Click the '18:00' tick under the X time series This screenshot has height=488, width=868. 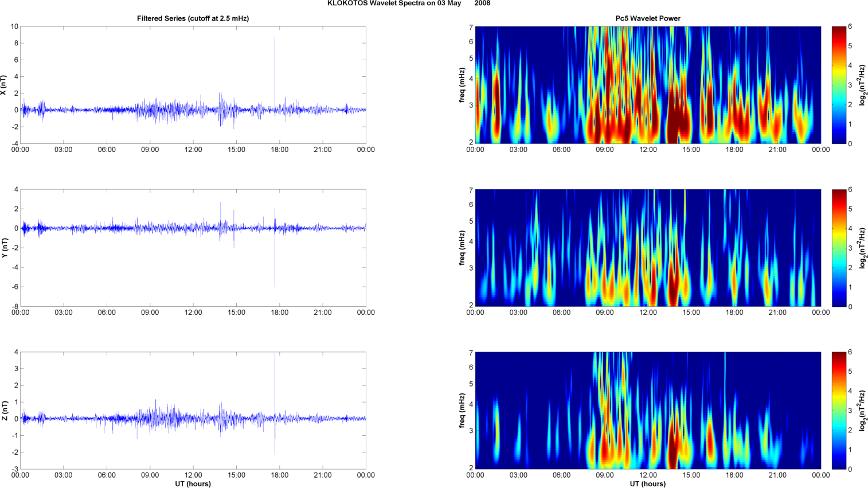click(x=280, y=150)
